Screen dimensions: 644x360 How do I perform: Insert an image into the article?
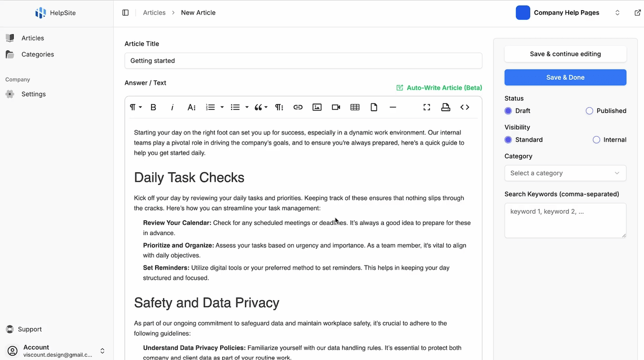point(317,107)
